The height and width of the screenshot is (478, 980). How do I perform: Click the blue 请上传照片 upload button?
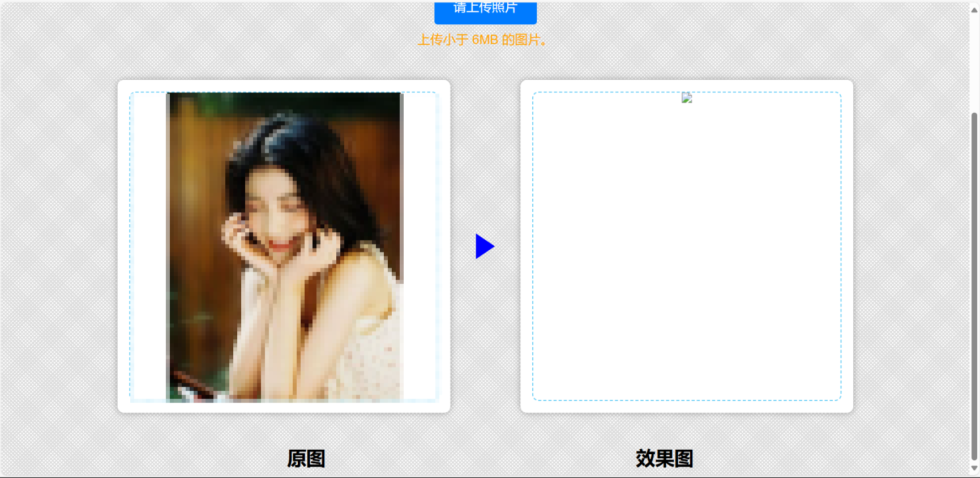pos(485,12)
